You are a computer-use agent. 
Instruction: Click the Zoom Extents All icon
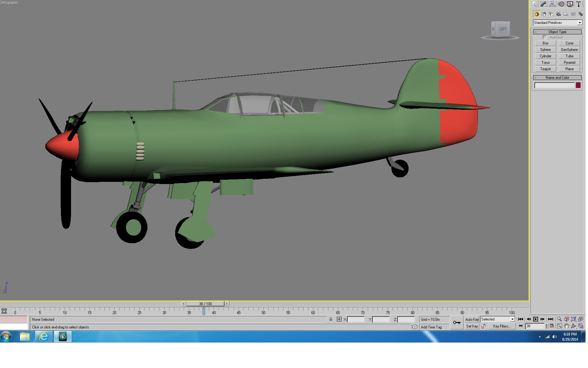pyautogui.click(x=581, y=319)
